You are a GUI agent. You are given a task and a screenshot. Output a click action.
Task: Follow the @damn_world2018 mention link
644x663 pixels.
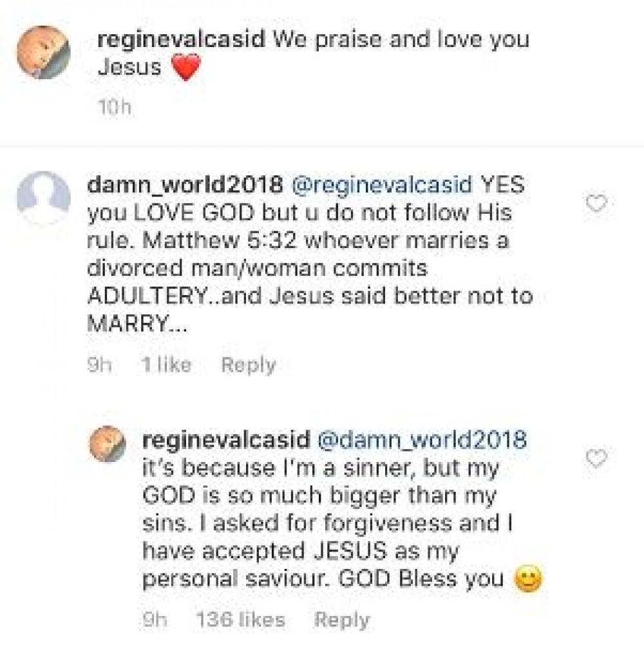coord(422,440)
